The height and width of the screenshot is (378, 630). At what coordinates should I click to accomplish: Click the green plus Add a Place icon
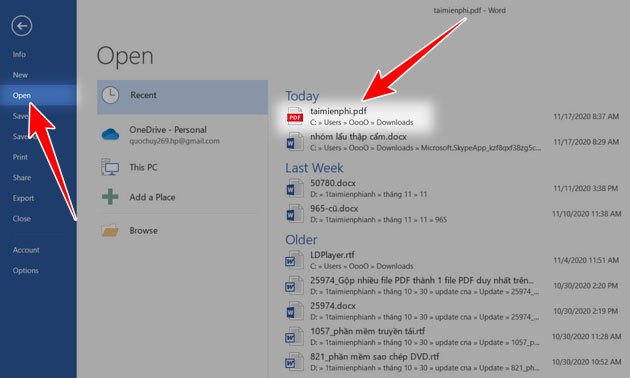[110, 197]
